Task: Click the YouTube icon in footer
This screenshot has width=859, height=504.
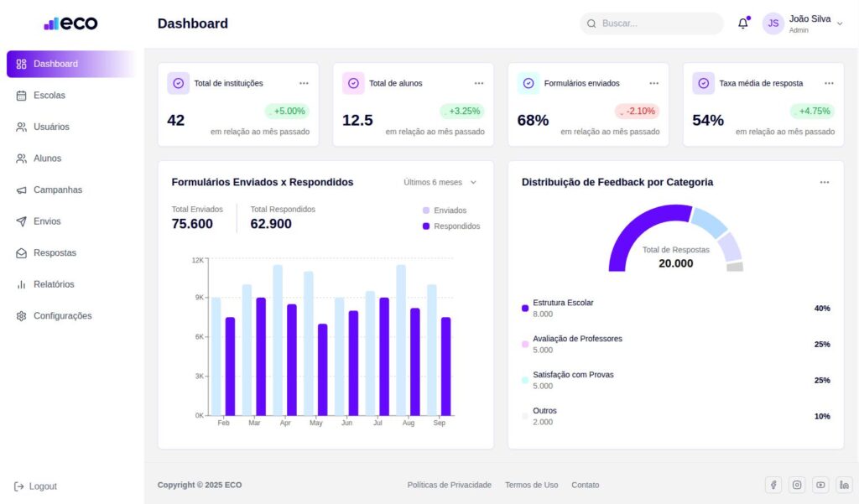Action: pyautogui.click(x=820, y=485)
